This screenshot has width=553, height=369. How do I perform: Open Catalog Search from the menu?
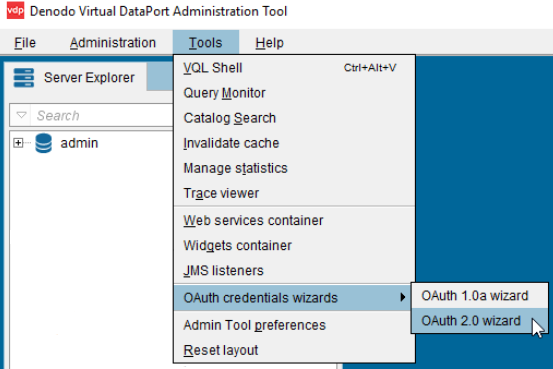[294, 118]
